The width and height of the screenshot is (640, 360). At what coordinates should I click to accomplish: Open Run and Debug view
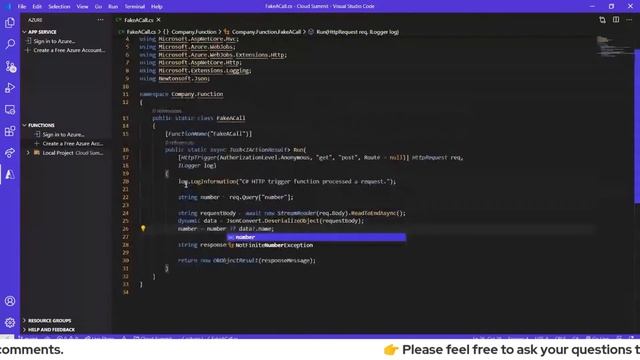[x=10, y=88]
